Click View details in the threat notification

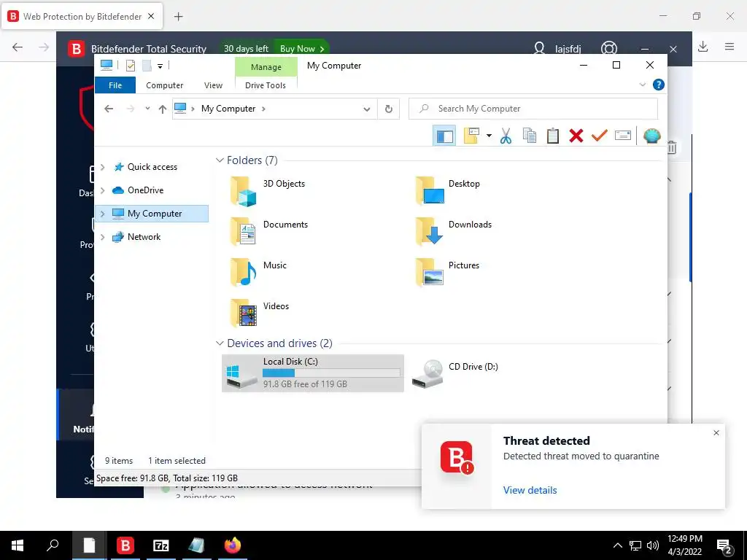[530, 490]
